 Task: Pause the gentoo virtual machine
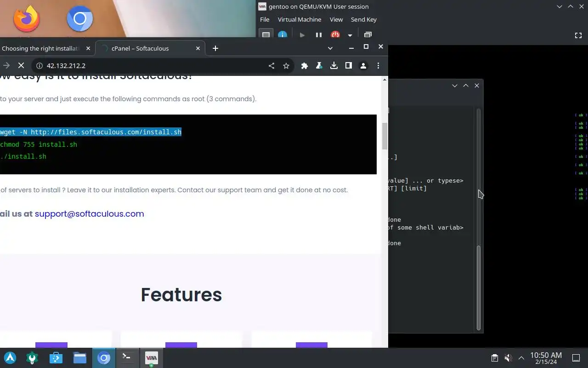[x=318, y=35]
